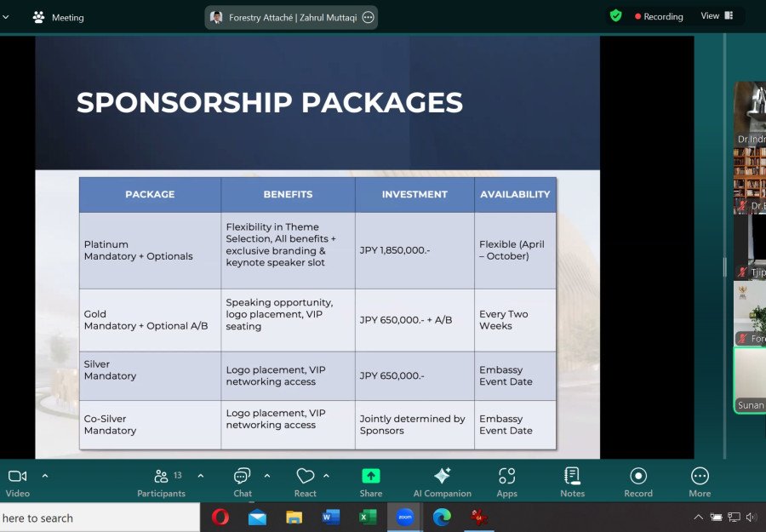This screenshot has width=766, height=532.
Task: Click the React heart icon
Action: click(x=305, y=477)
